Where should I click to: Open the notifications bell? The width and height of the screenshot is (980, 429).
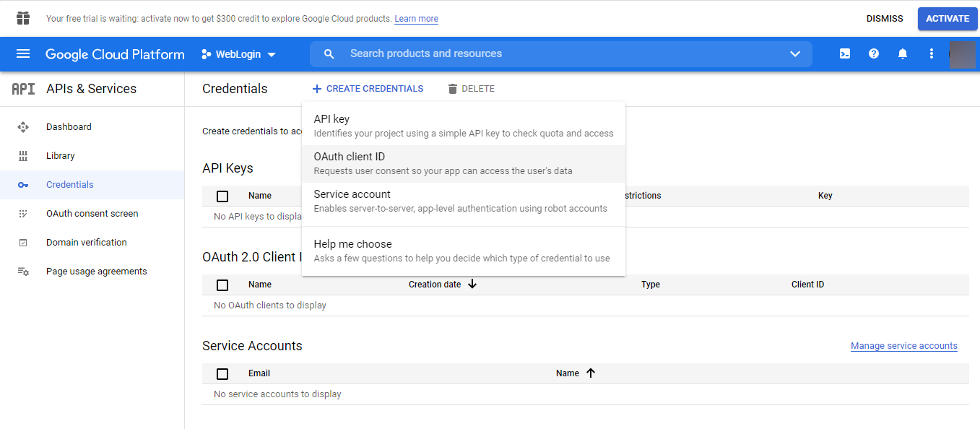click(x=903, y=54)
